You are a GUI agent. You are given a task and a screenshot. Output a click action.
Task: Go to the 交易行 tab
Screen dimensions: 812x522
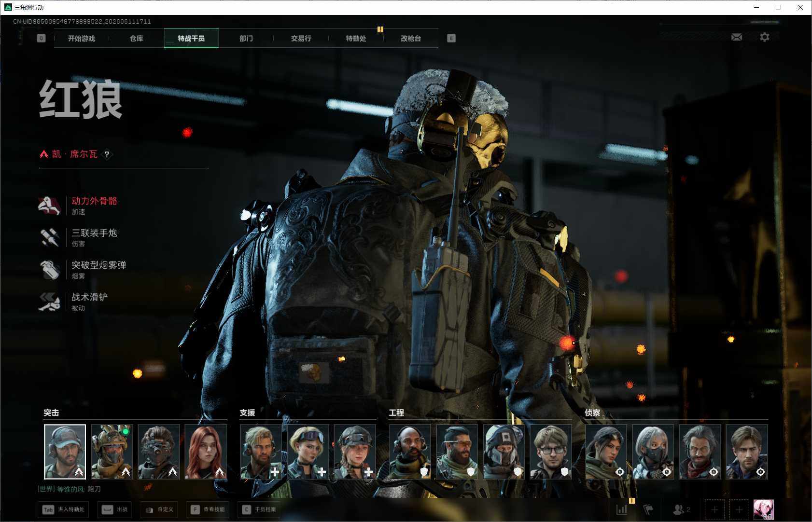pyautogui.click(x=301, y=38)
